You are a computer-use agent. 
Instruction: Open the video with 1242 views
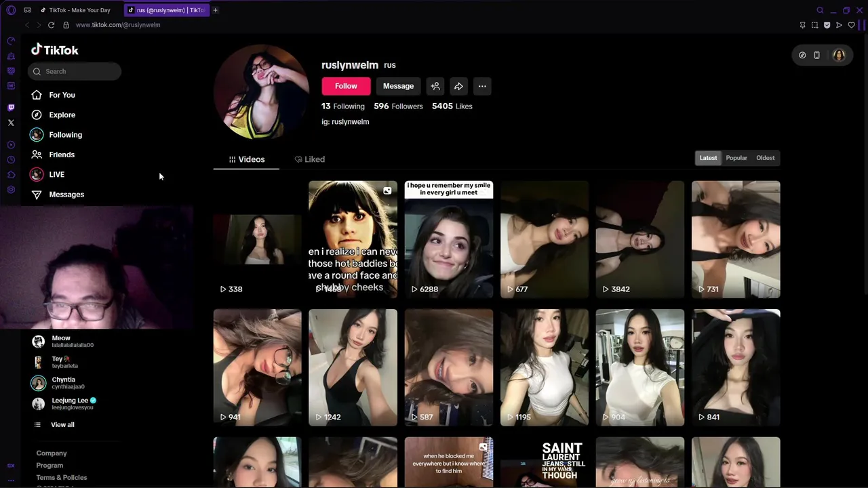[353, 367]
